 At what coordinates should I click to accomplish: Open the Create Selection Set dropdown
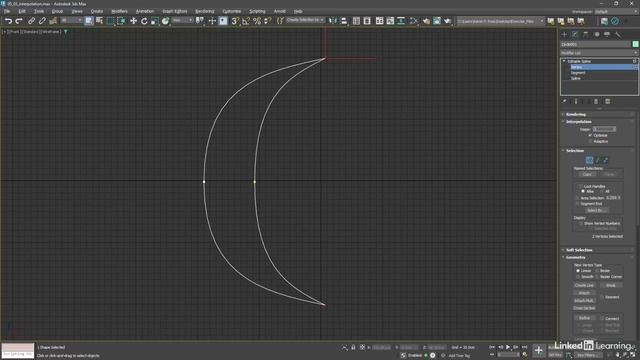[x=305, y=20]
